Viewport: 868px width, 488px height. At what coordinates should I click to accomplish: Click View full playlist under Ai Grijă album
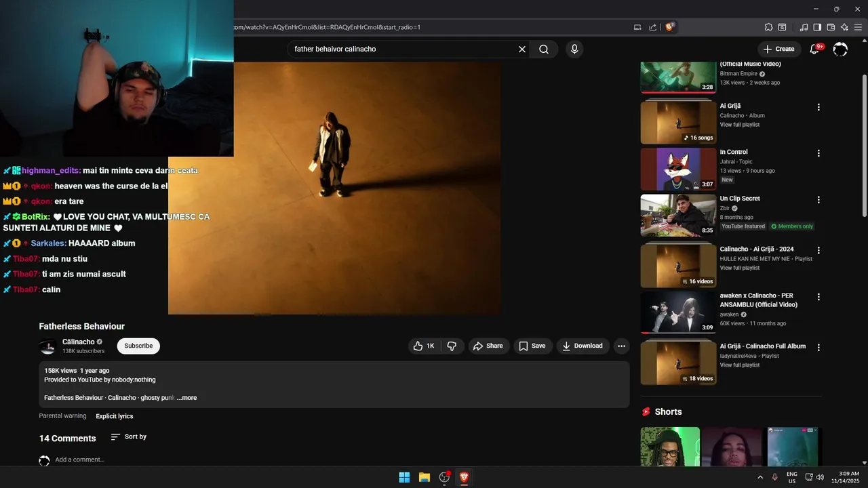(x=740, y=125)
